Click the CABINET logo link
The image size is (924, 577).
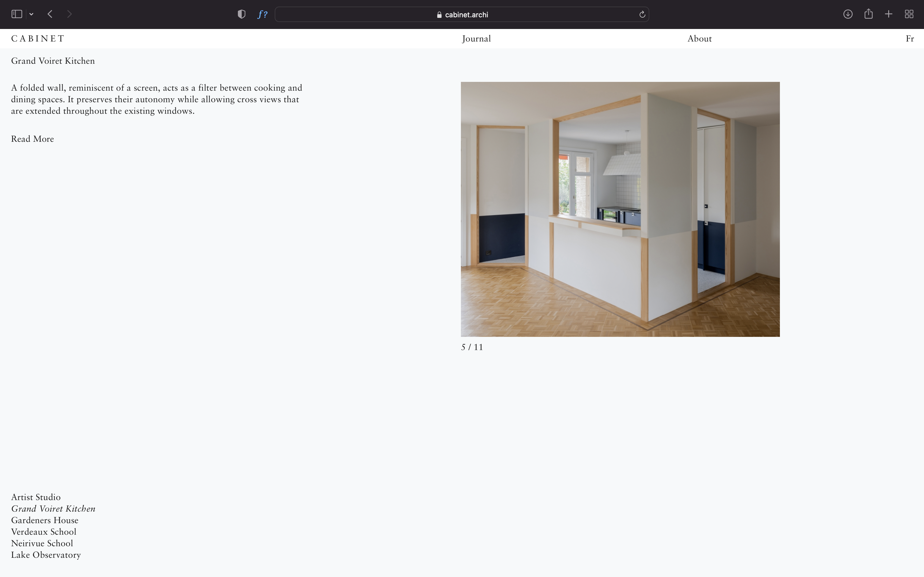[38, 39]
